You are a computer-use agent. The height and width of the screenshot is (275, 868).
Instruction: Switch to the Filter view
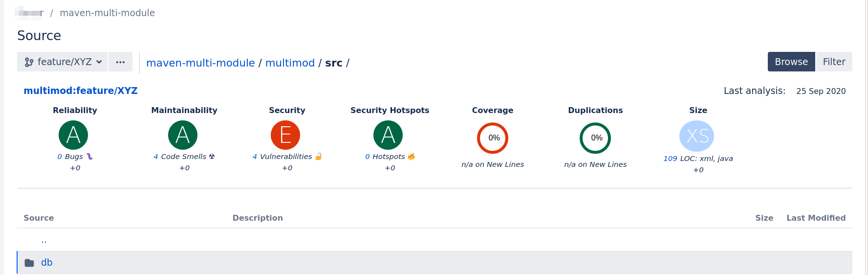pyautogui.click(x=834, y=62)
